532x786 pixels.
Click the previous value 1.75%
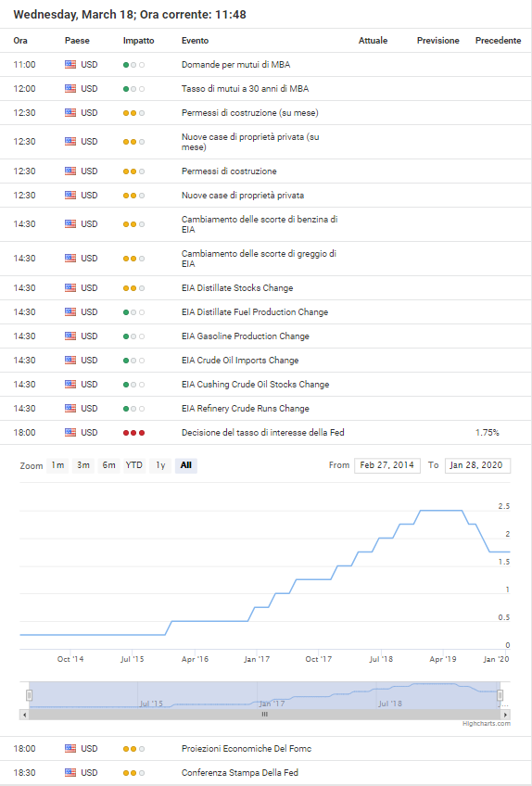tap(488, 433)
